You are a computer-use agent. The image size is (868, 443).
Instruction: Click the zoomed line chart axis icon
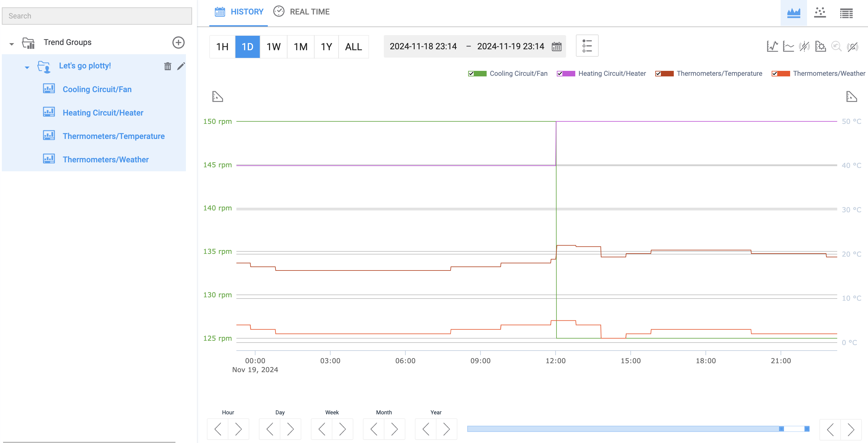click(x=772, y=46)
